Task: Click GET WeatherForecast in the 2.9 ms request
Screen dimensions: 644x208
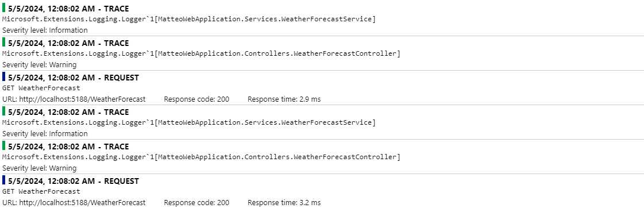Action: 41,88
